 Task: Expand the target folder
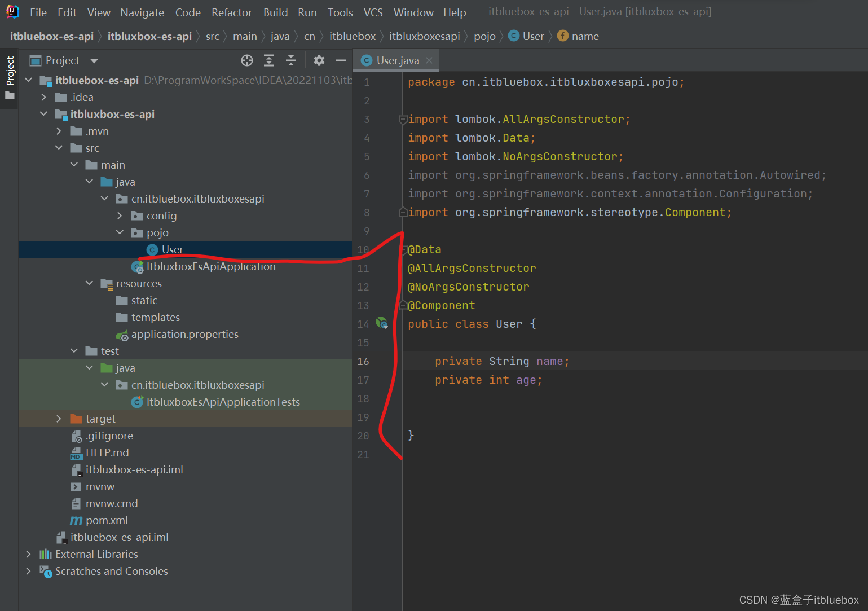point(59,419)
